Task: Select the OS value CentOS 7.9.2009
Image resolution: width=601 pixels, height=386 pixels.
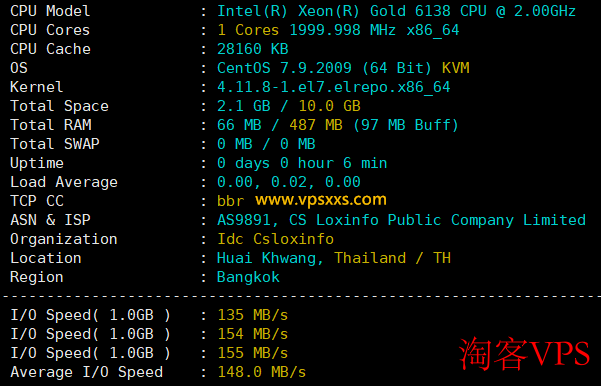Action: click(343, 68)
